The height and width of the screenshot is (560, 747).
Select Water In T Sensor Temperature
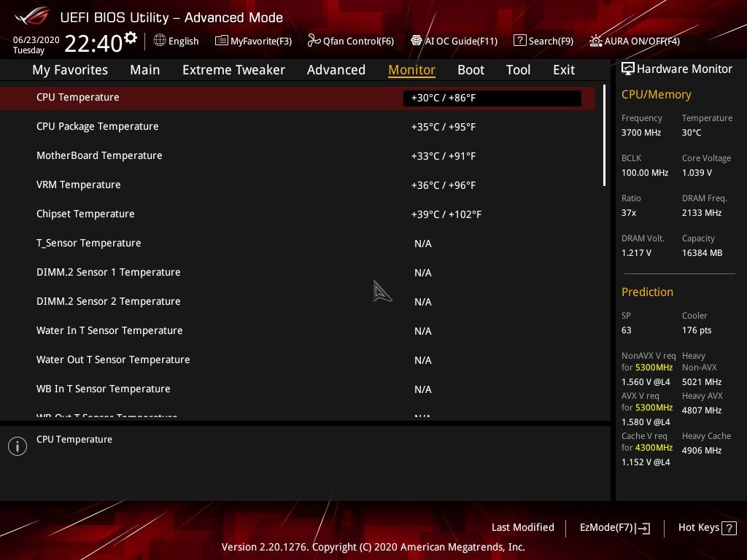tap(298, 330)
